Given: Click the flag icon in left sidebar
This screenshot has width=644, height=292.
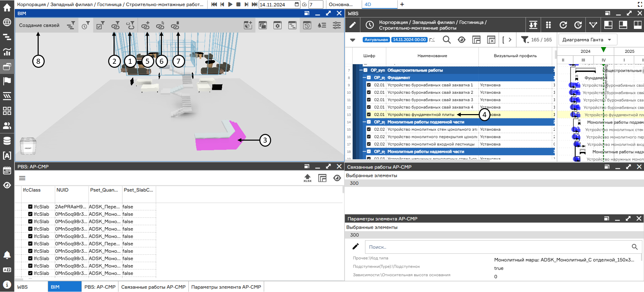Looking at the screenshot, I should click(x=7, y=81).
